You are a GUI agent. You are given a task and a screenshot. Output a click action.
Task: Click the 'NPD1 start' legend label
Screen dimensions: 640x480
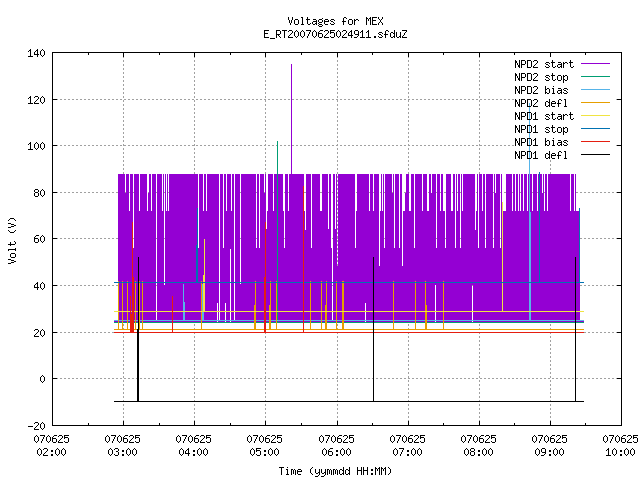(x=544, y=116)
